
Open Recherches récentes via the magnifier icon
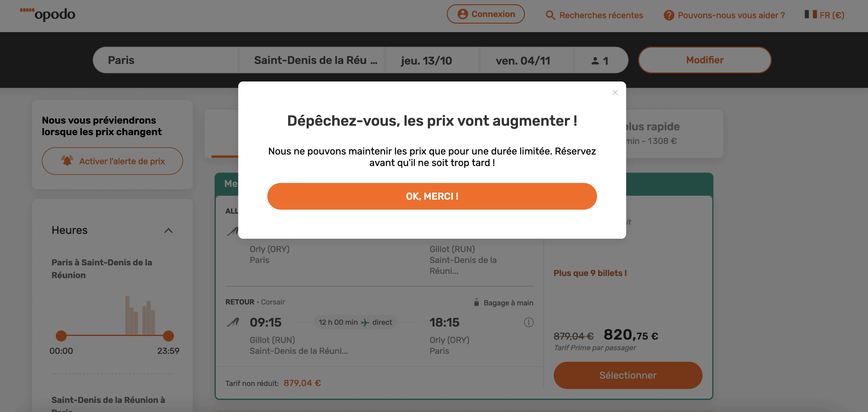click(x=550, y=15)
